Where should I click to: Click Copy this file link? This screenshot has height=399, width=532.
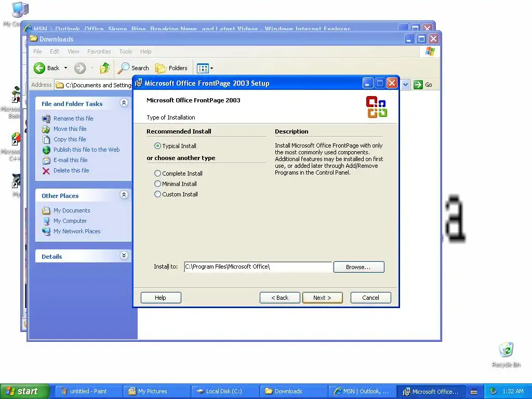click(x=70, y=139)
